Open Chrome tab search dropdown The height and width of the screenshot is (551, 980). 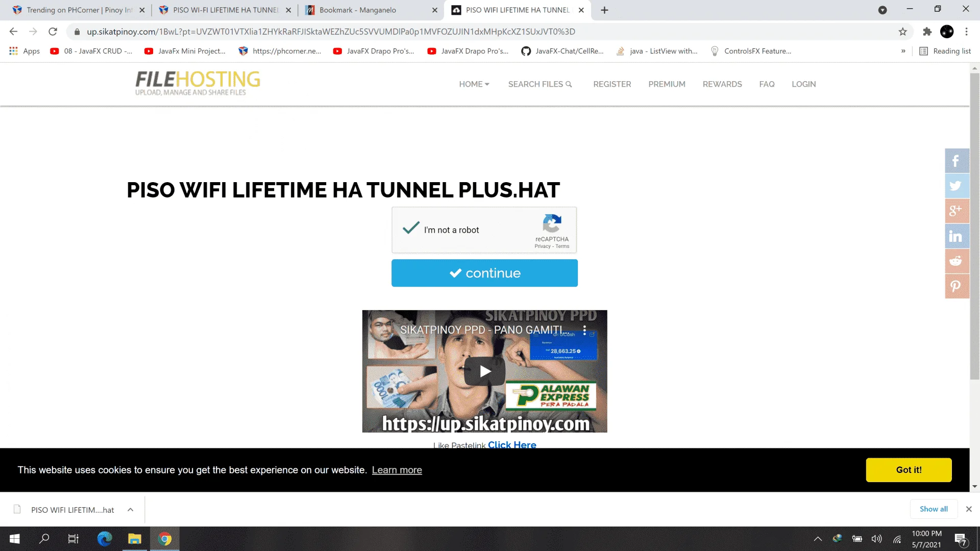click(x=883, y=10)
